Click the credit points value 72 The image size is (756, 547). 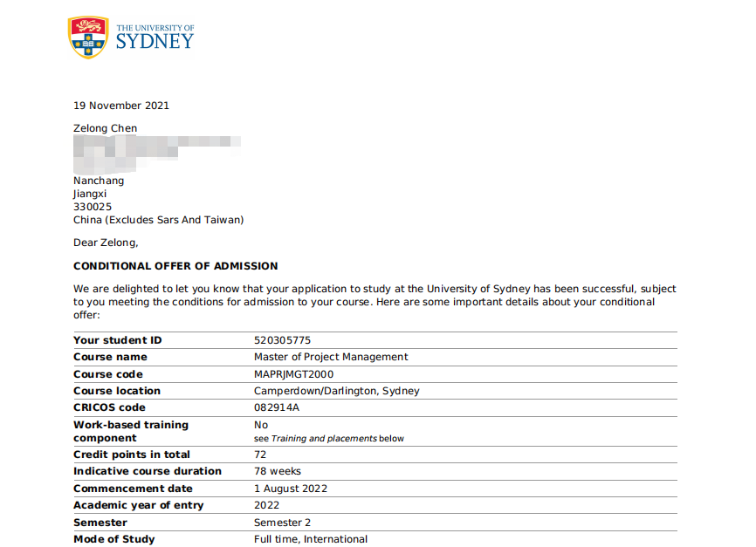pyautogui.click(x=260, y=455)
